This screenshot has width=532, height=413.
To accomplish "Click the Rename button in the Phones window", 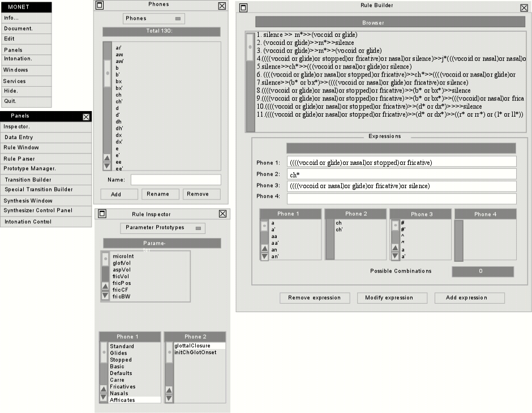I will click(x=160, y=194).
